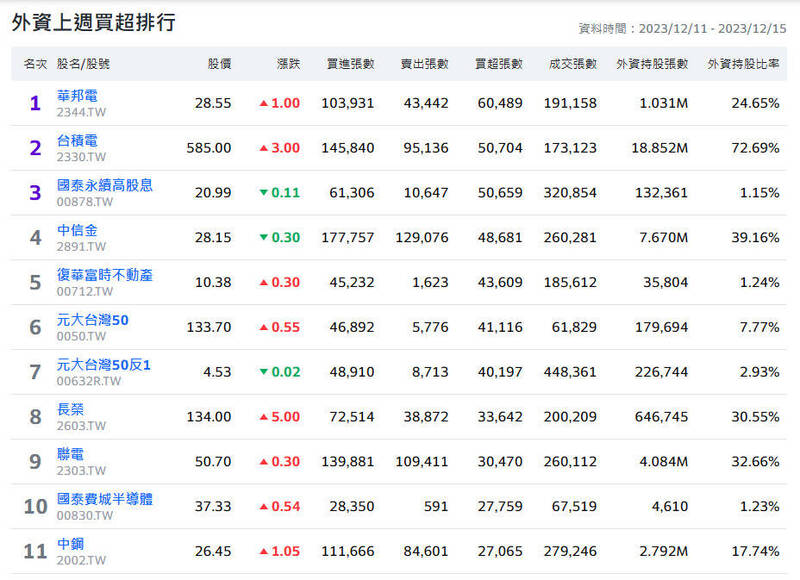Click the 43,609 net buy cell
800x580 pixels.
pos(499,283)
